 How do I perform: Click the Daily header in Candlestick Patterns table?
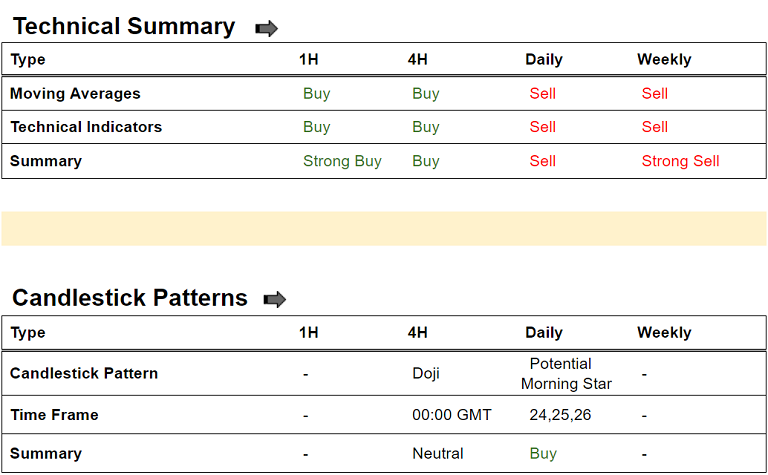point(544,333)
